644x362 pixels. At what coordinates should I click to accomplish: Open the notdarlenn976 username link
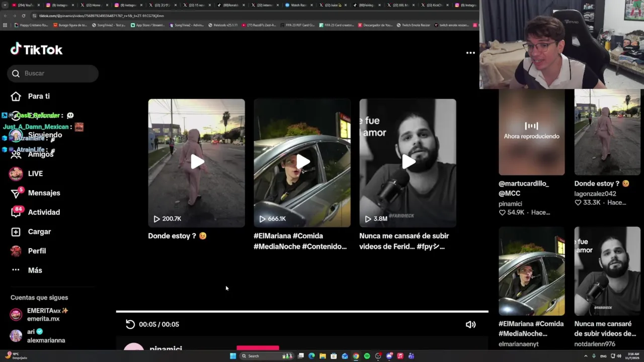pyautogui.click(x=595, y=344)
